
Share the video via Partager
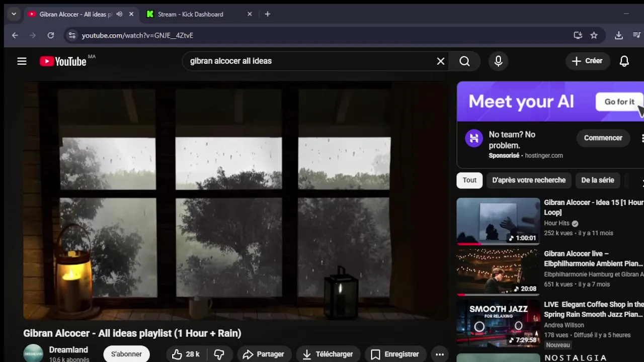tap(264, 354)
